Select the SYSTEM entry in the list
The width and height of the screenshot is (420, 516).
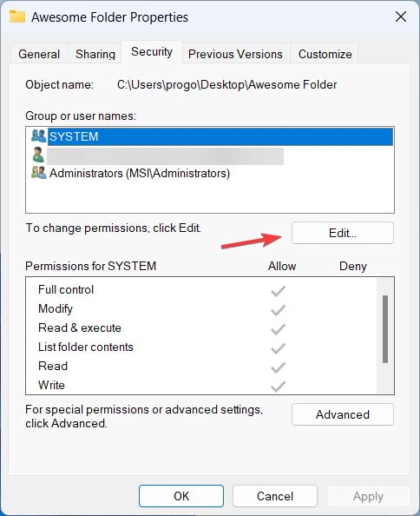coord(210,136)
